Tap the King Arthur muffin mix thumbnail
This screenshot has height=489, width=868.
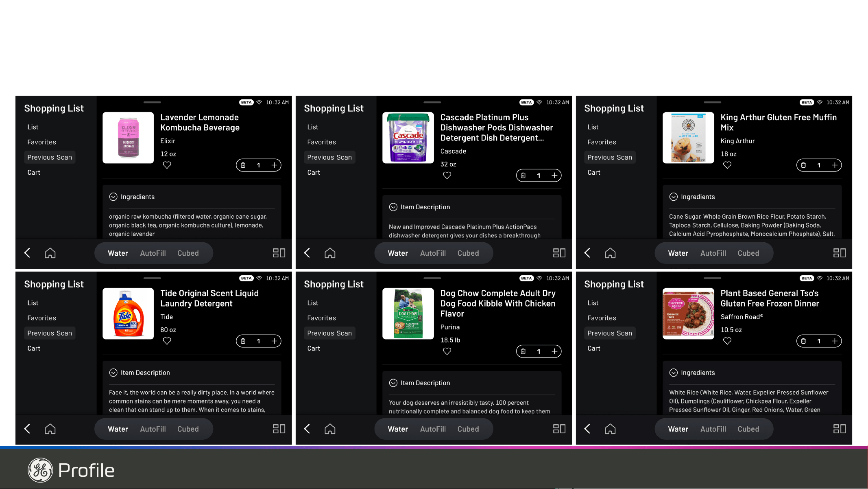688,138
